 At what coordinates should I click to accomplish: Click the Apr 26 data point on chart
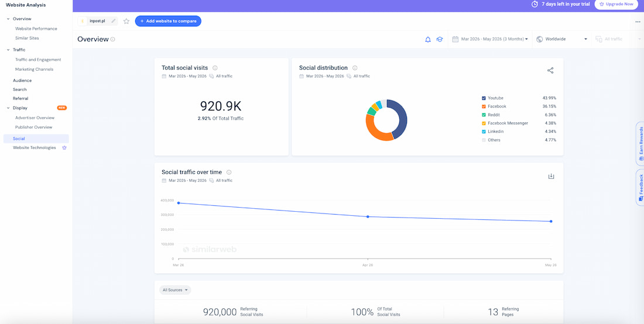368,216
